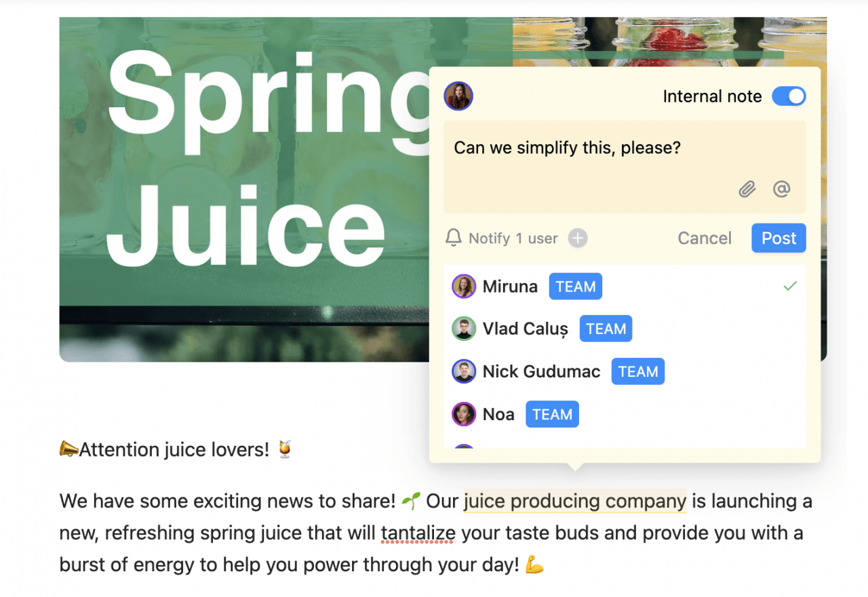Image resolution: width=868 pixels, height=597 pixels.
Task: Click the notification bell icon
Action: [x=454, y=238]
